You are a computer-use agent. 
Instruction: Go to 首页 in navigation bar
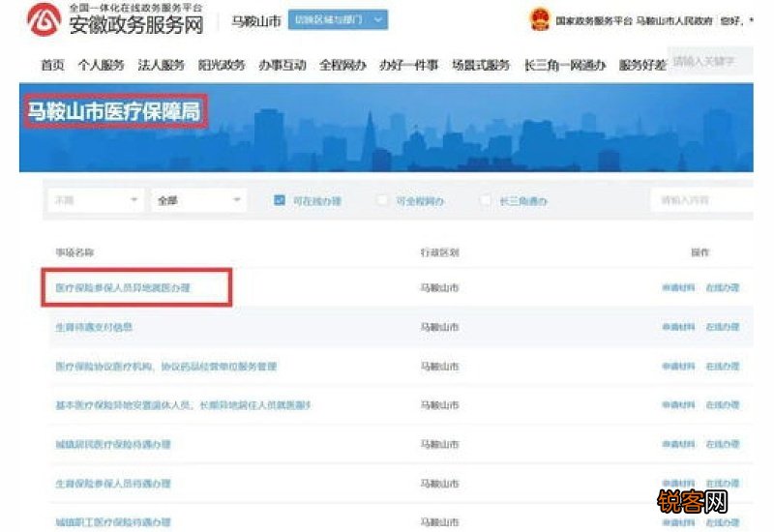52,65
